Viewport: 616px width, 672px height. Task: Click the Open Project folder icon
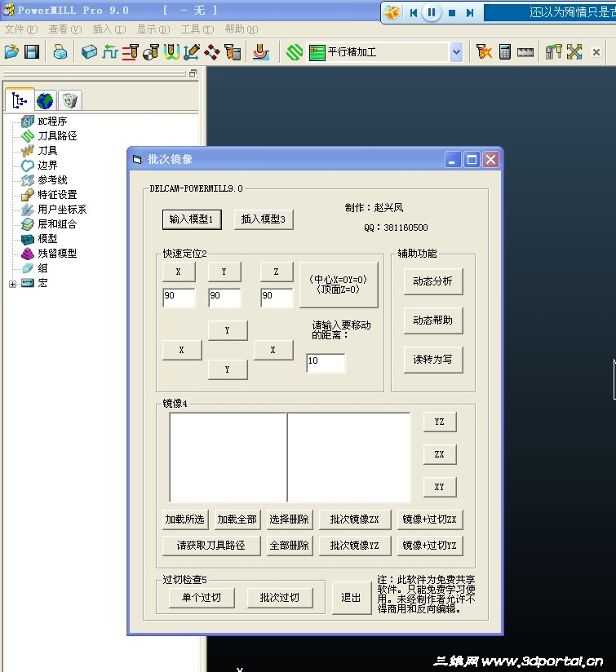pos(11,52)
